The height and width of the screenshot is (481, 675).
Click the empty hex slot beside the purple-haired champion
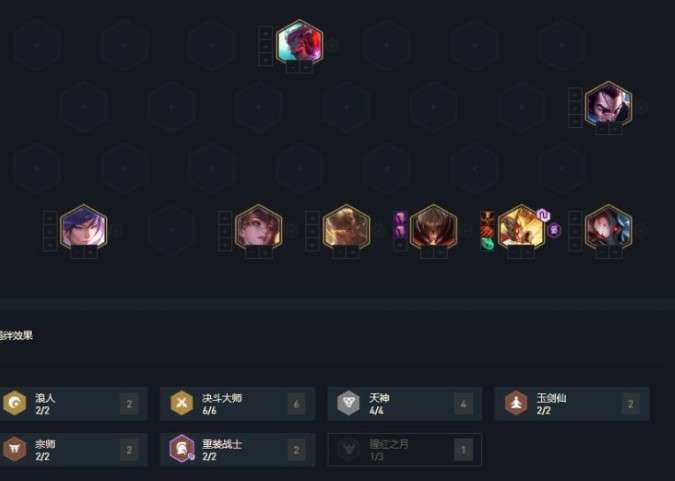171,230
